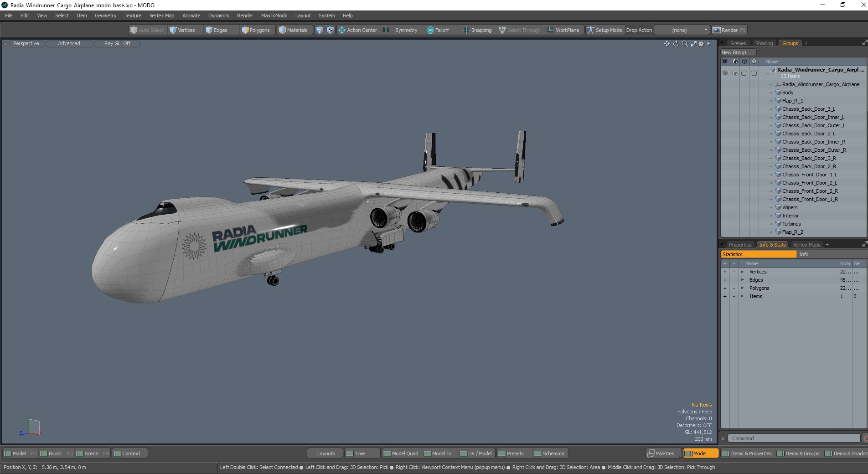Click the group icon of Radia_Windrunner_Cargo_Airpl
Viewport: 868px width, 474px height.
point(773,70)
